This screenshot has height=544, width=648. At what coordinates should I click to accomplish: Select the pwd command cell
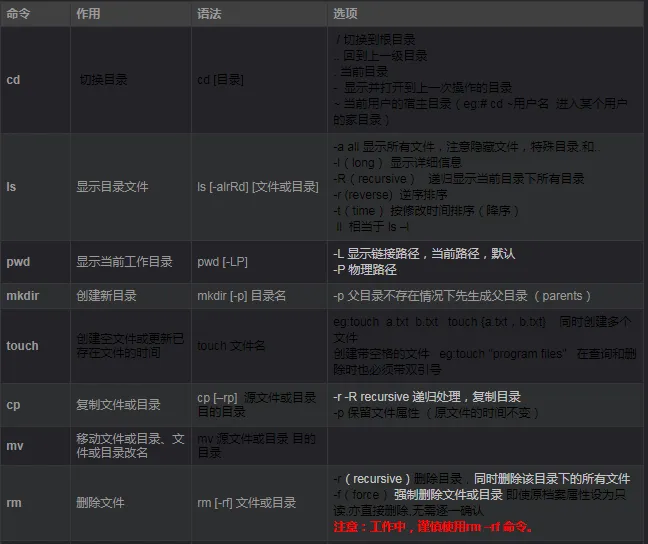pos(35,262)
